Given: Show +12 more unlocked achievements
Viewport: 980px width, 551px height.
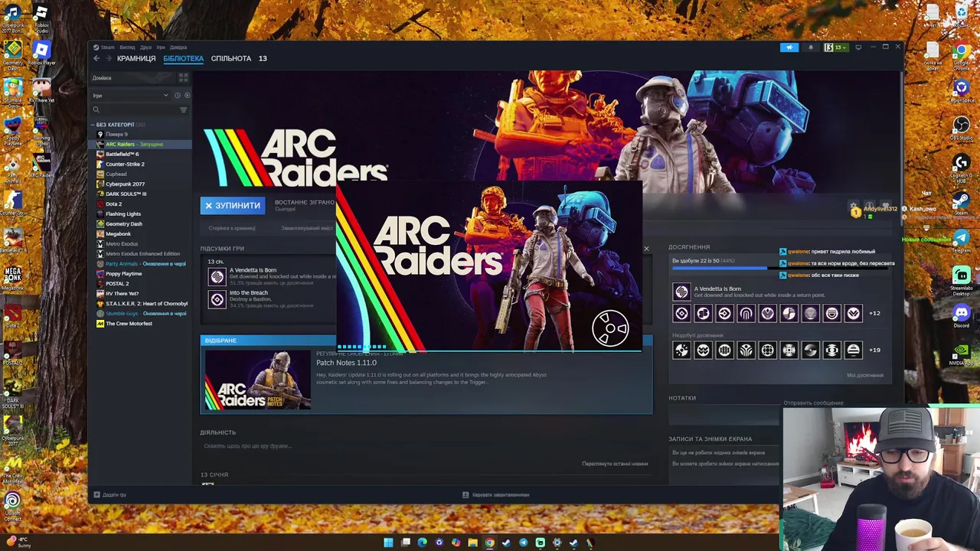Looking at the screenshot, I should (x=874, y=313).
